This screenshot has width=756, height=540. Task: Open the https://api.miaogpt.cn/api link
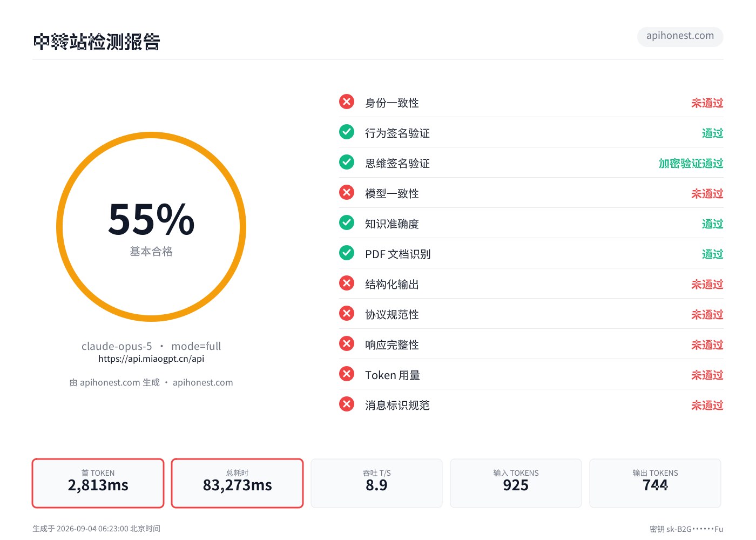point(151,359)
